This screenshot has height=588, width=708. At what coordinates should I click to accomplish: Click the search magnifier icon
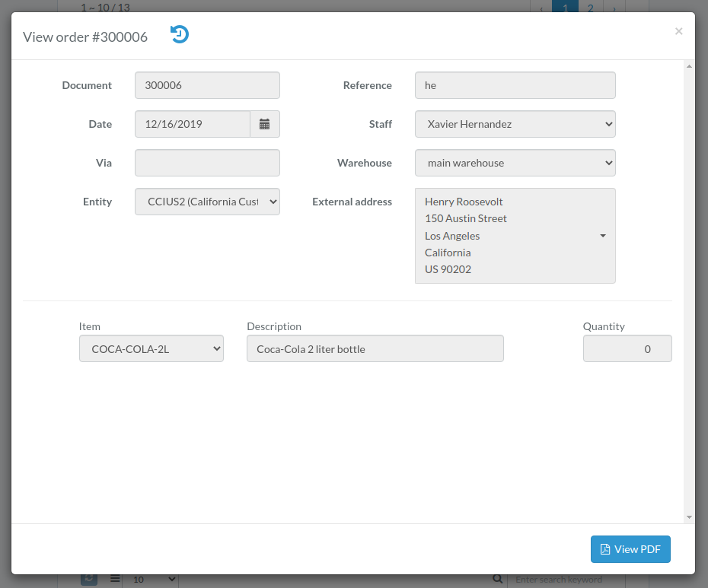497,579
